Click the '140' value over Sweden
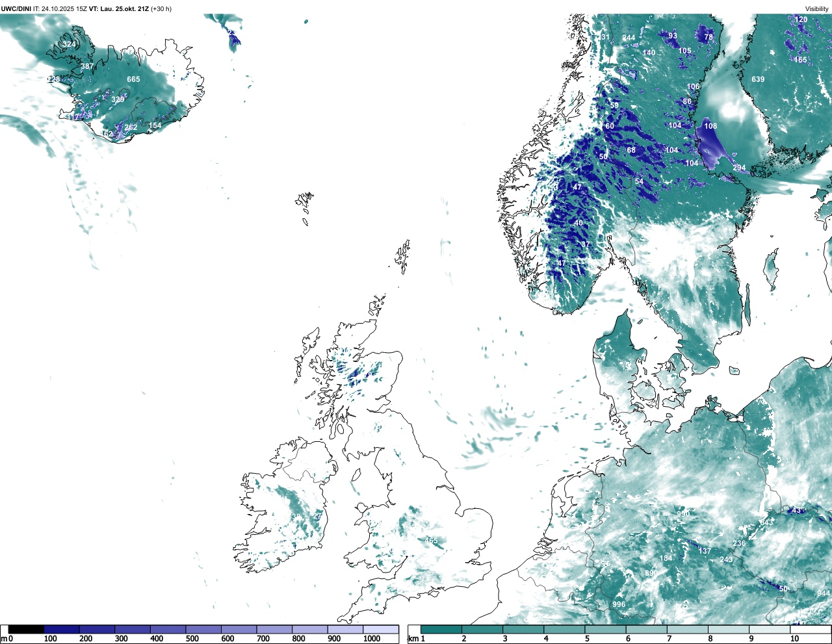Image resolution: width=832 pixels, height=644 pixels. [x=649, y=53]
